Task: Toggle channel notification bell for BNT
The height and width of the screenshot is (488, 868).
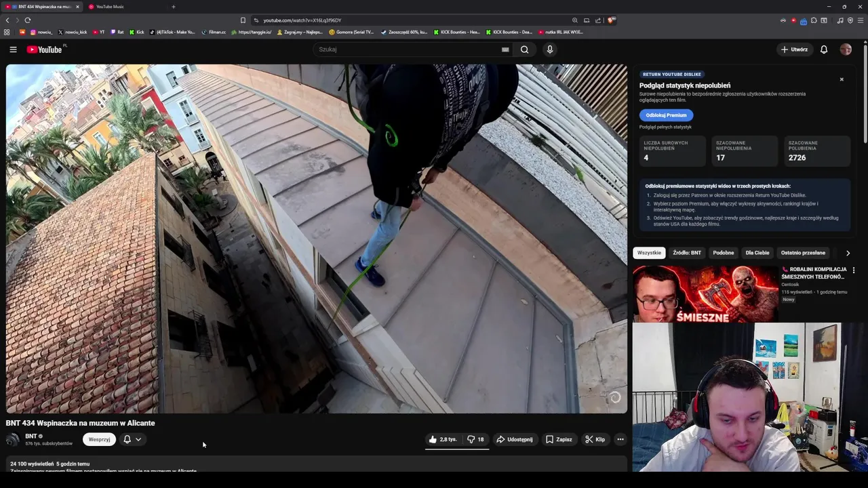Action: tap(127, 439)
